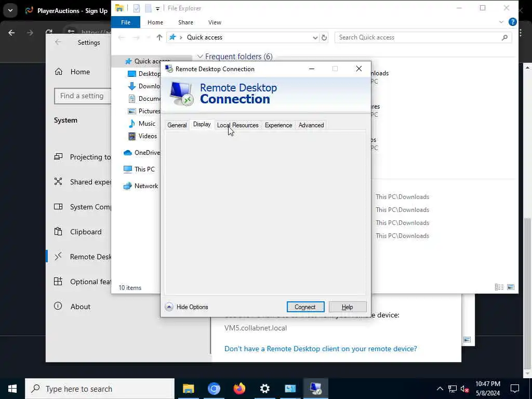This screenshot has height=399, width=532.
Task: Open the Display tab
Action: [x=202, y=125]
